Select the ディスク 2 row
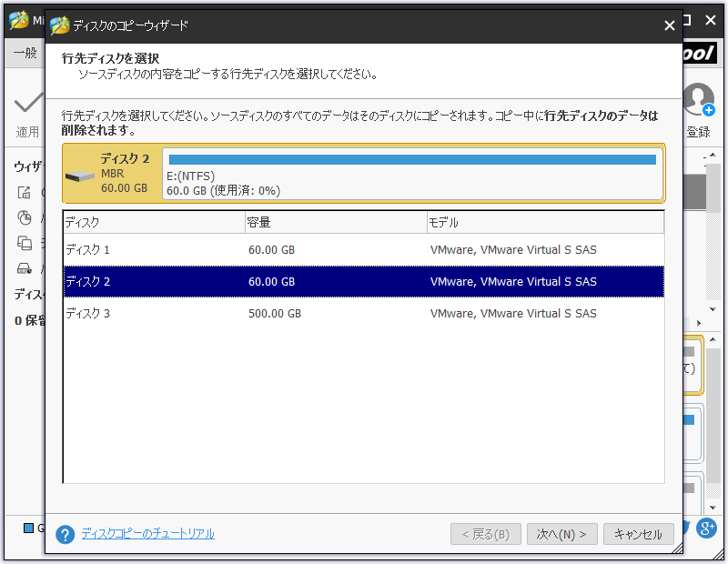The width and height of the screenshot is (728, 564). point(363,281)
